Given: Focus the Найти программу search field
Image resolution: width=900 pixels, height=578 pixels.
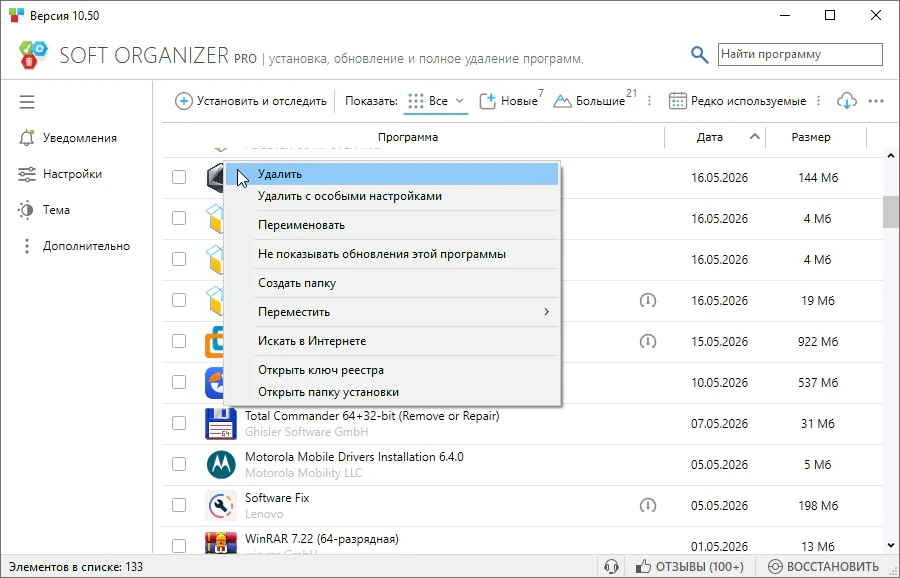Looking at the screenshot, I should (800, 55).
